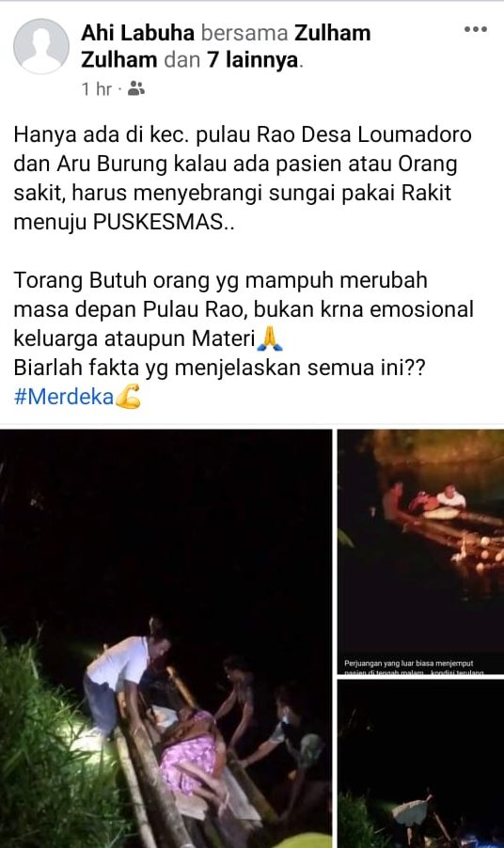
Task: Click the flexed bicep emoji after Merdeka
Action: (x=128, y=397)
